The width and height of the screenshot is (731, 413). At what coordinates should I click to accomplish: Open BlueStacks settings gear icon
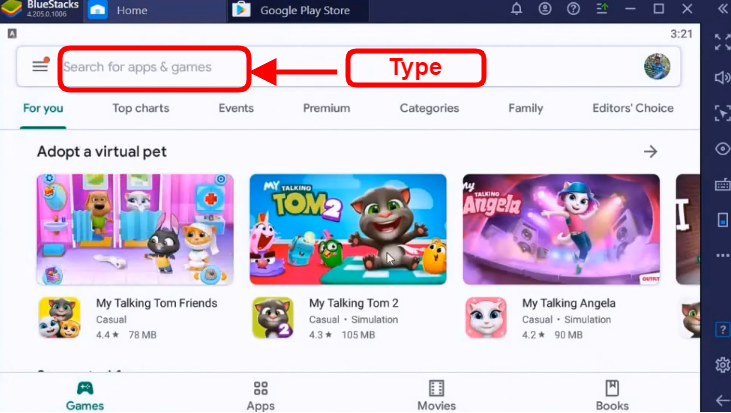tap(723, 365)
